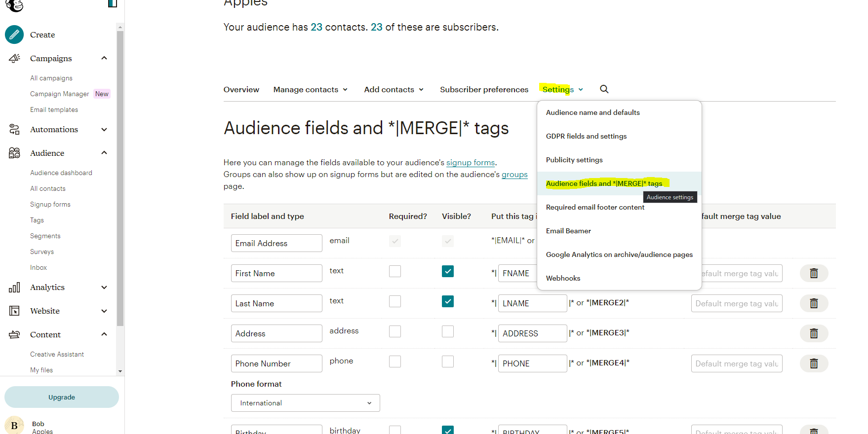Follow the groups link
Screen dimensions: 868x434
[514, 174]
